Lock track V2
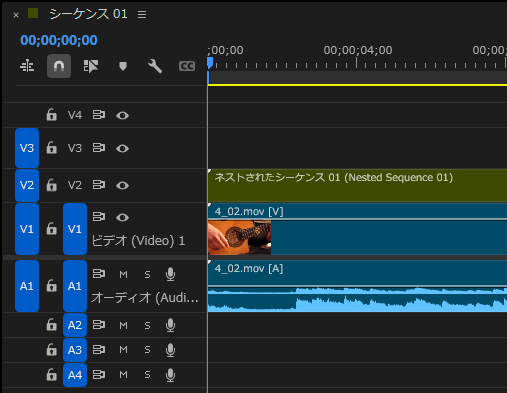 click(51, 185)
